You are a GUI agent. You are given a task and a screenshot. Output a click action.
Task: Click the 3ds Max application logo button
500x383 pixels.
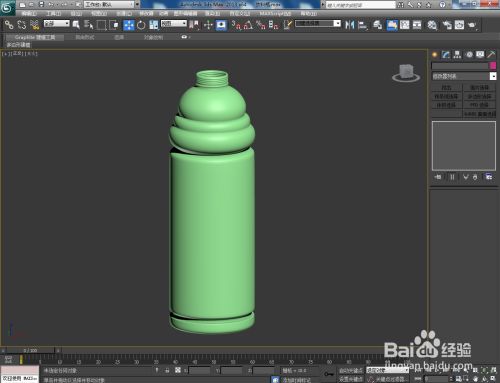[7, 7]
